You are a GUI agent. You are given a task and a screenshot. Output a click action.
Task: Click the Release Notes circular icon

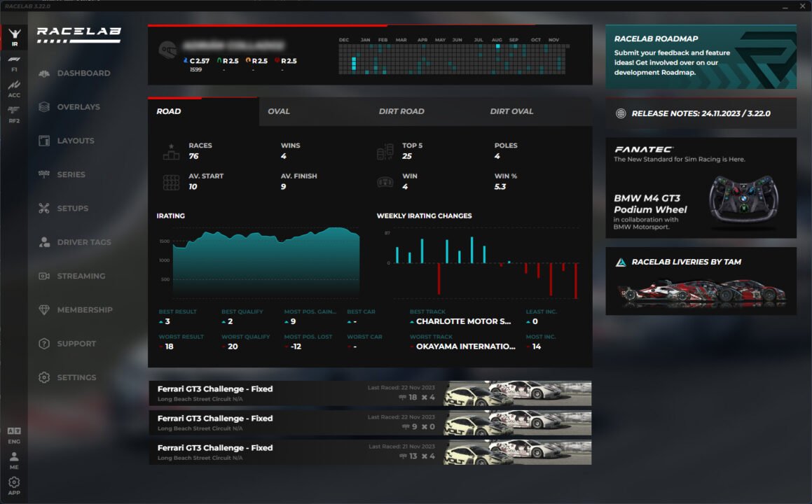coord(621,113)
